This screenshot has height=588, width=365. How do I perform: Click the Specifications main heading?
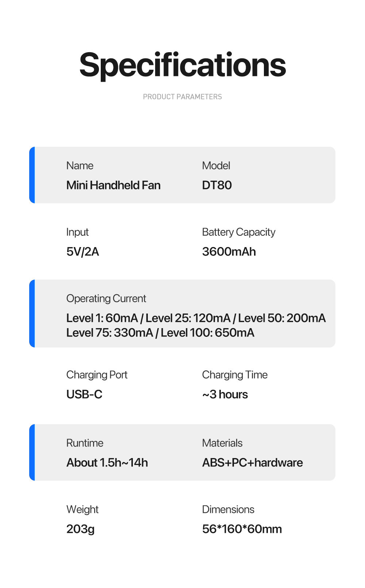(182, 65)
